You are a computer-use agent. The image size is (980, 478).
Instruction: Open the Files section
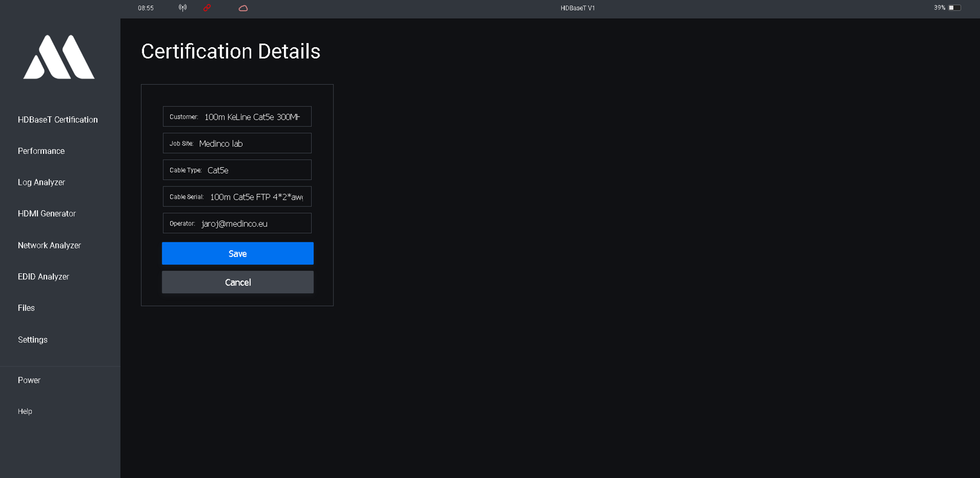[26, 308]
